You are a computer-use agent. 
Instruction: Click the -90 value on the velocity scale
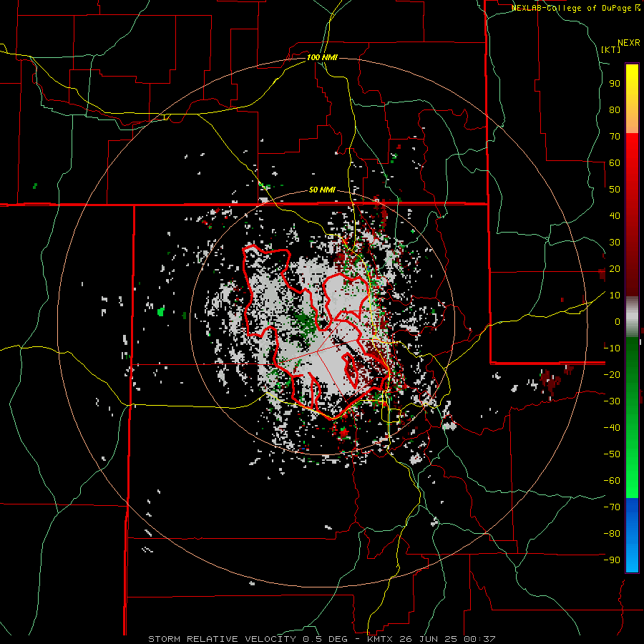coord(612,560)
